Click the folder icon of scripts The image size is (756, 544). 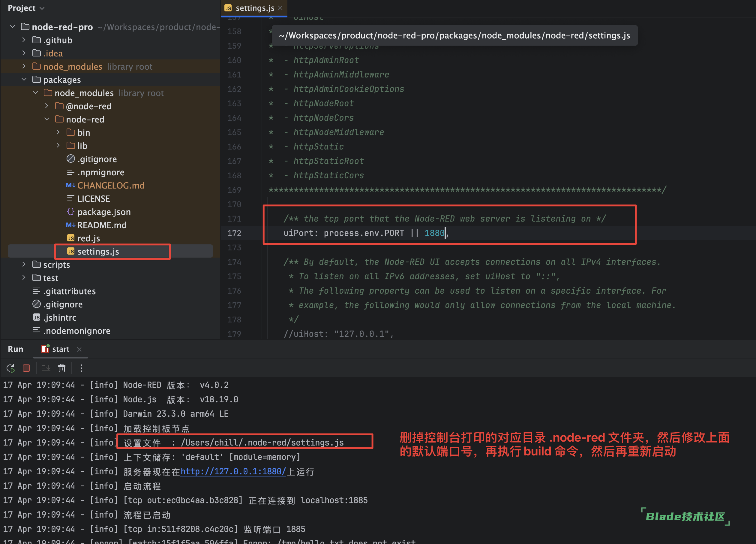36,264
